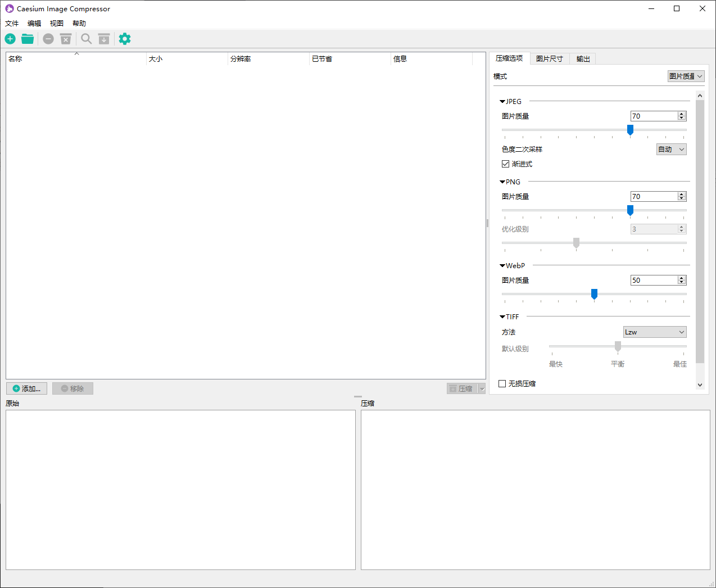Maximize the Caesium window
Screen dimensions: 716x588
[x=677, y=8]
